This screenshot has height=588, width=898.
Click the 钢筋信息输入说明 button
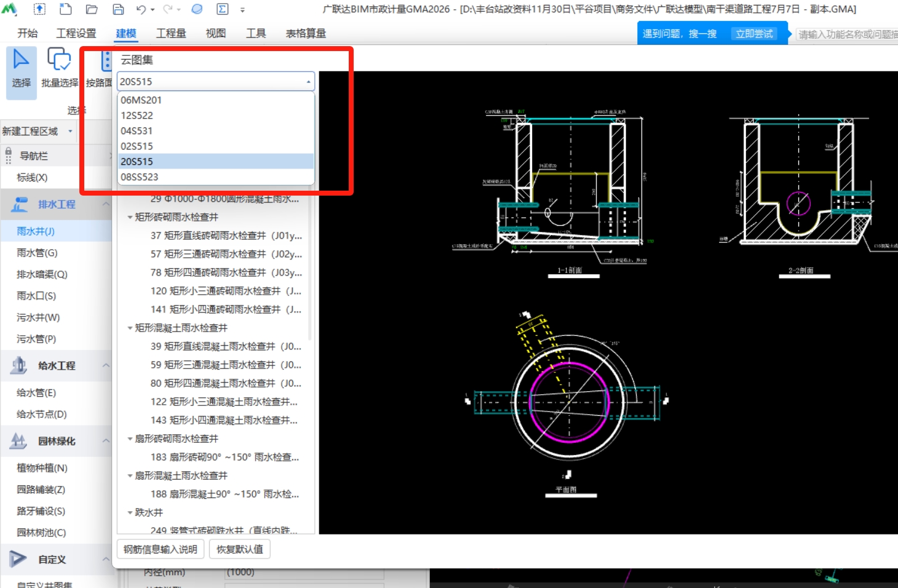point(161,549)
